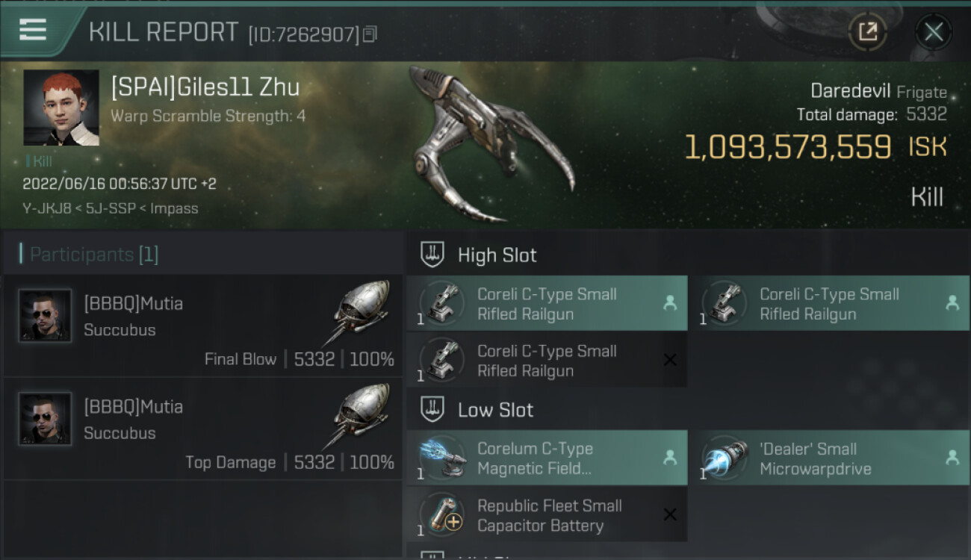Close the kill report window
971x560 pixels.
pyautogui.click(x=933, y=31)
